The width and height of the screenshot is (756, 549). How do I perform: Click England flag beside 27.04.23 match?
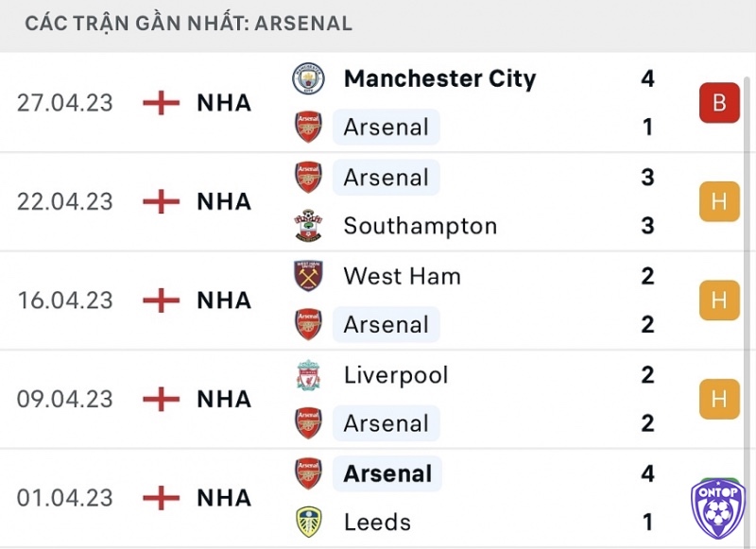pyautogui.click(x=161, y=103)
